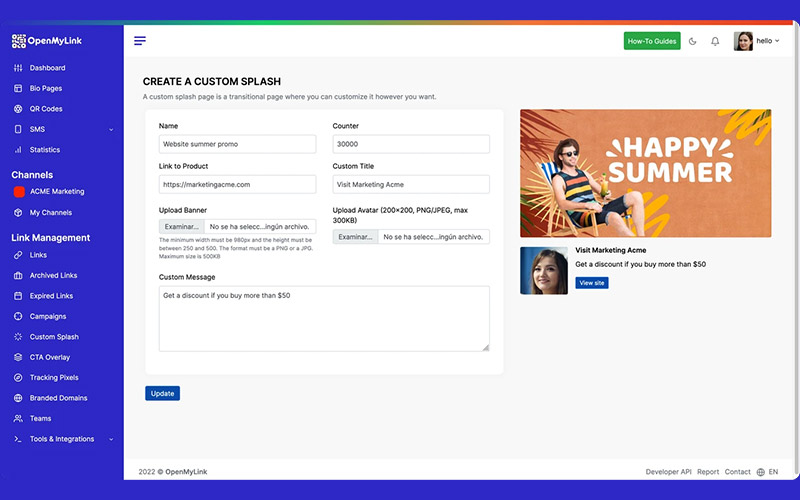Click the Tracking Pixels compass icon
The image size is (800, 500).
(x=18, y=378)
